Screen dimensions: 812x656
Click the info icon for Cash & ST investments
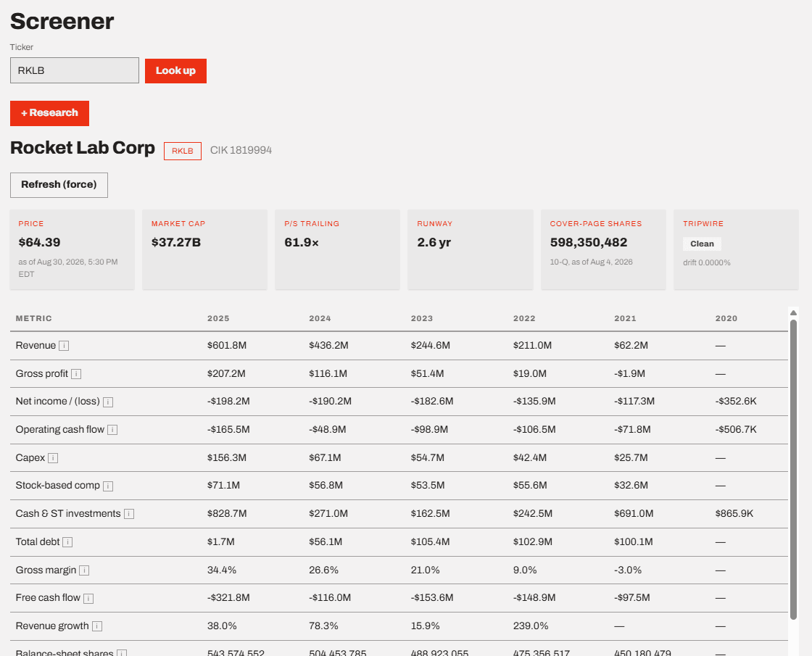point(130,514)
